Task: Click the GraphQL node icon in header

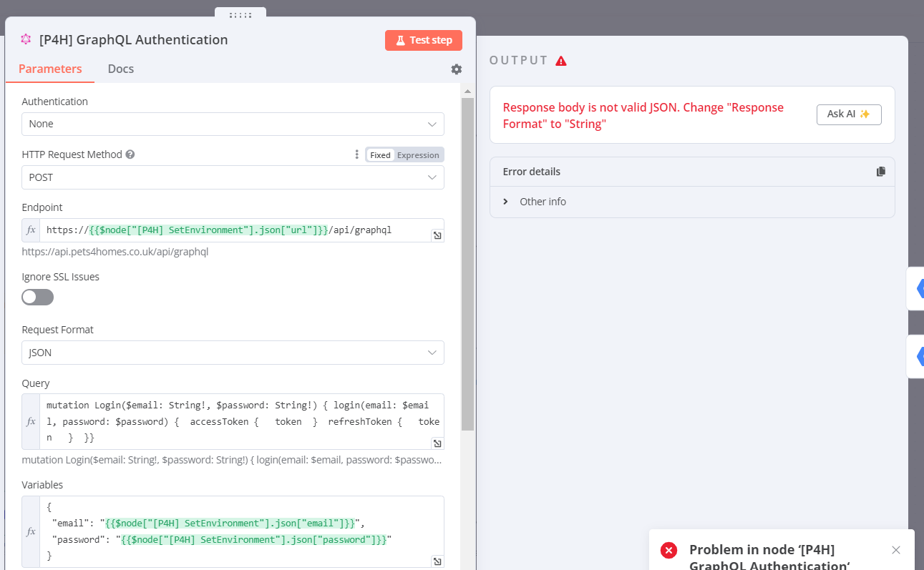Action: pos(26,39)
